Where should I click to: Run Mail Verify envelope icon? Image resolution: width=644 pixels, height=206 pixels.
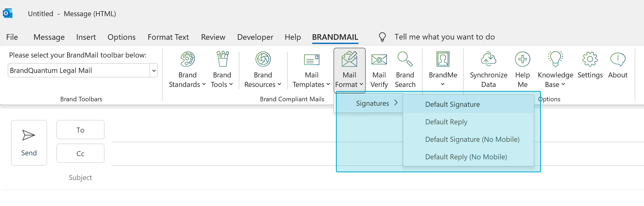(x=379, y=60)
